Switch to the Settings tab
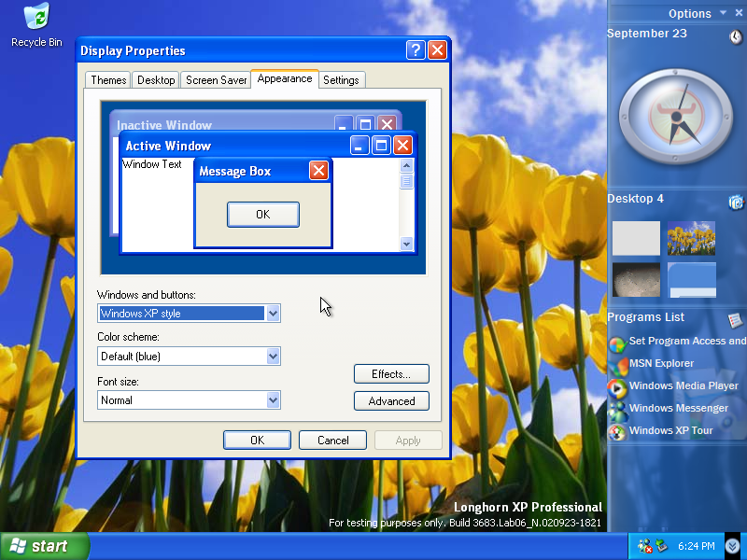The width and height of the screenshot is (747, 560). [341, 80]
